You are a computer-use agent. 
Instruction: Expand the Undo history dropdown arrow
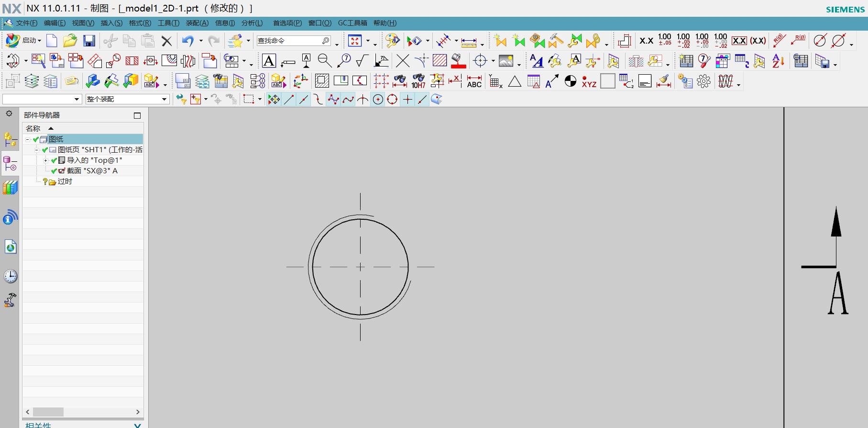[201, 41]
